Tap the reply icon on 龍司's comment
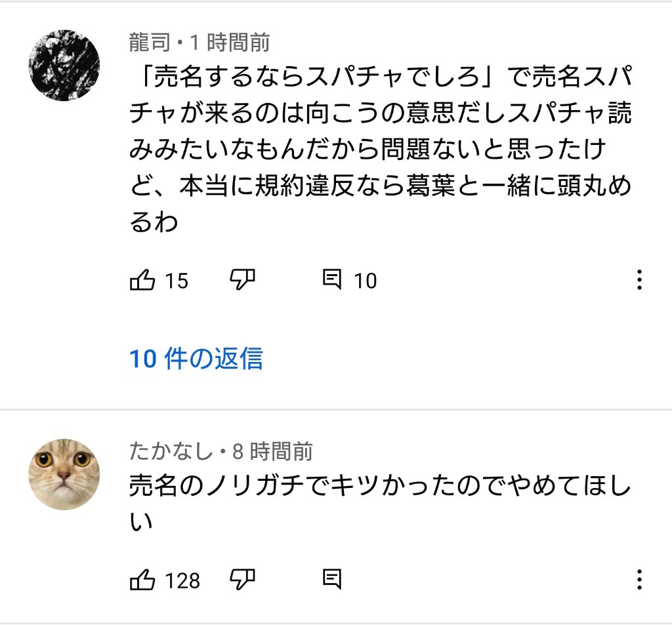 click(333, 281)
